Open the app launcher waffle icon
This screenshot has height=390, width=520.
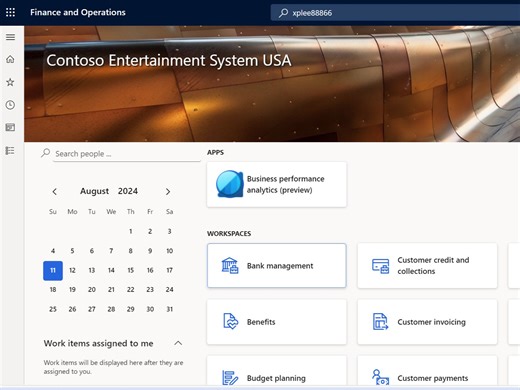pos(10,13)
